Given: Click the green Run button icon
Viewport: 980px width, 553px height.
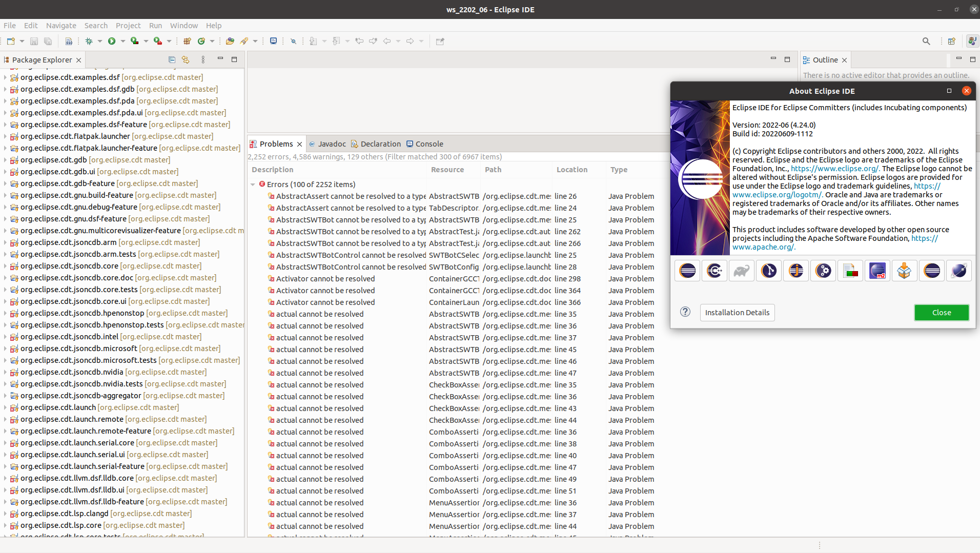Looking at the screenshot, I should pyautogui.click(x=111, y=41).
